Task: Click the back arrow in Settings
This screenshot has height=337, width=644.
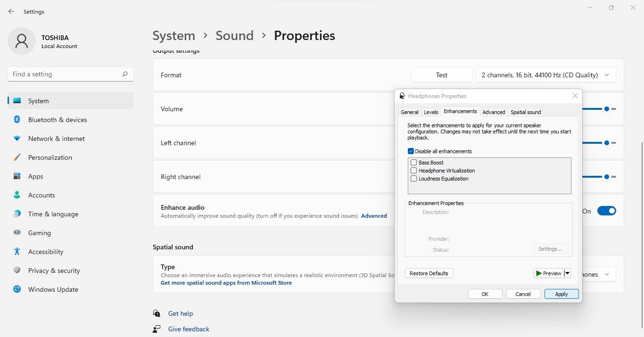Action: point(11,11)
